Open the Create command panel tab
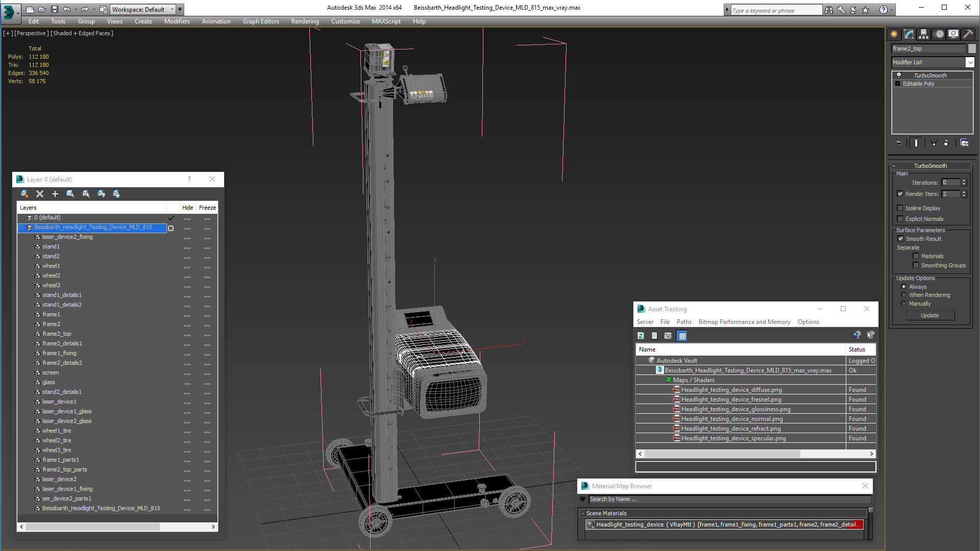Viewport: 980px width, 551px height. click(x=894, y=34)
